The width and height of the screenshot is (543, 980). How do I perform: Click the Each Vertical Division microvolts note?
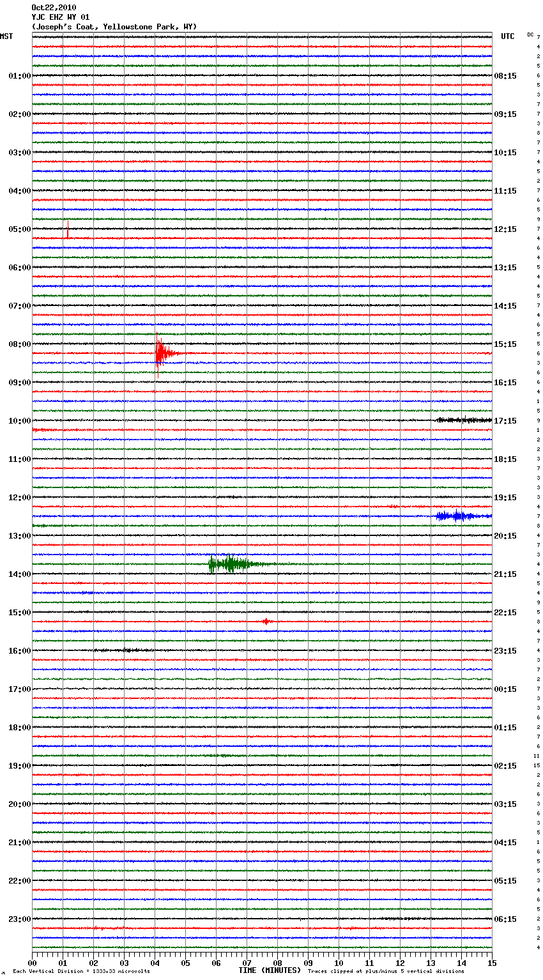click(81, 971)
